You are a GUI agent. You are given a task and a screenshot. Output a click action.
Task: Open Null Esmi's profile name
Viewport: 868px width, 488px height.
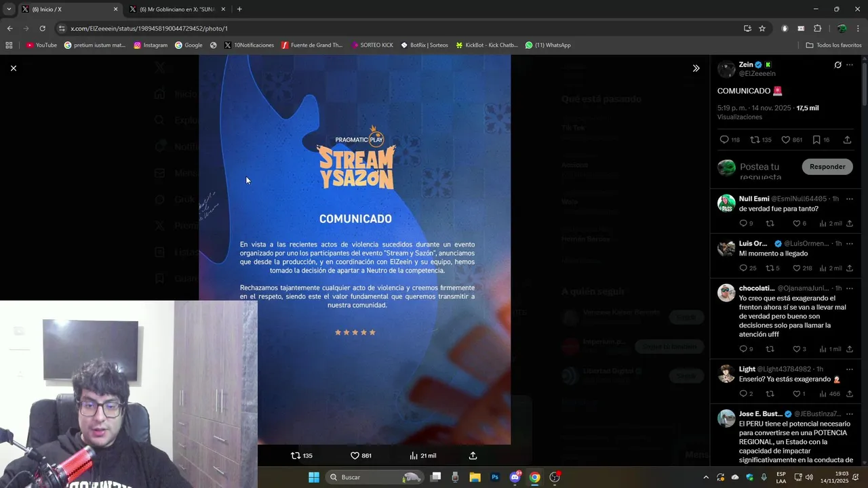point(753,199)
